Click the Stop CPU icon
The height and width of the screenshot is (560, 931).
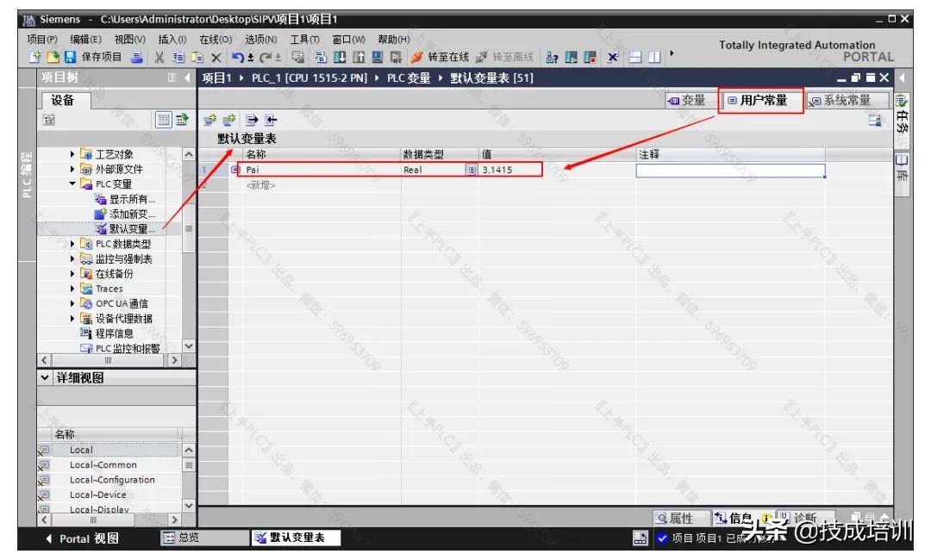point(590,57)
